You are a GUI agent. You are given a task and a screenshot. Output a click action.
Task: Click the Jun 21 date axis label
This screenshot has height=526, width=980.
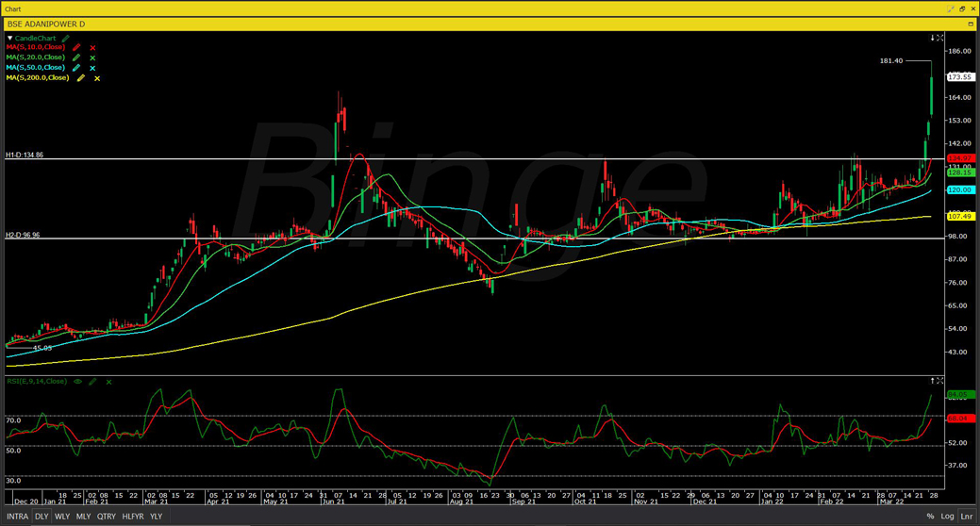pos(333,501)
